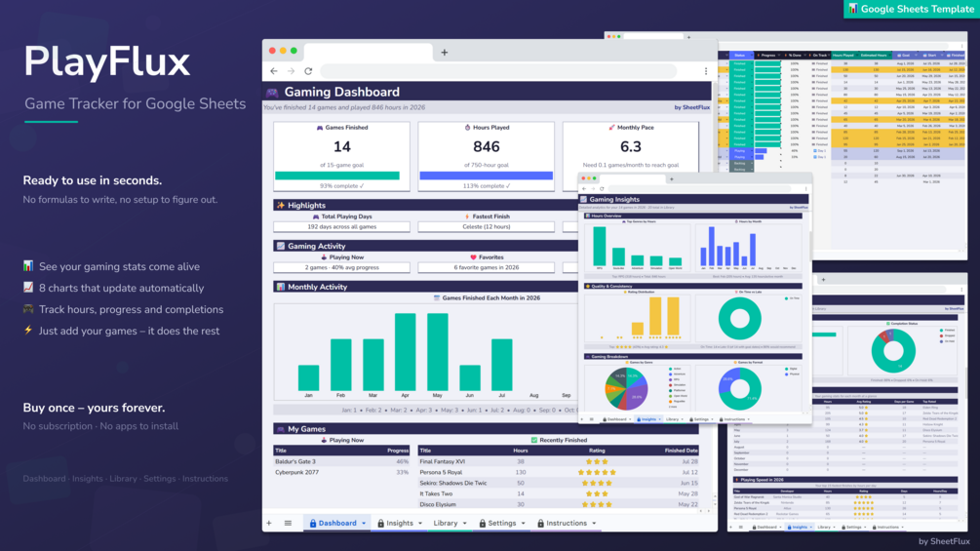
Task: Switch to Dashboard sheet tab in main window
Action: [337, 524]
